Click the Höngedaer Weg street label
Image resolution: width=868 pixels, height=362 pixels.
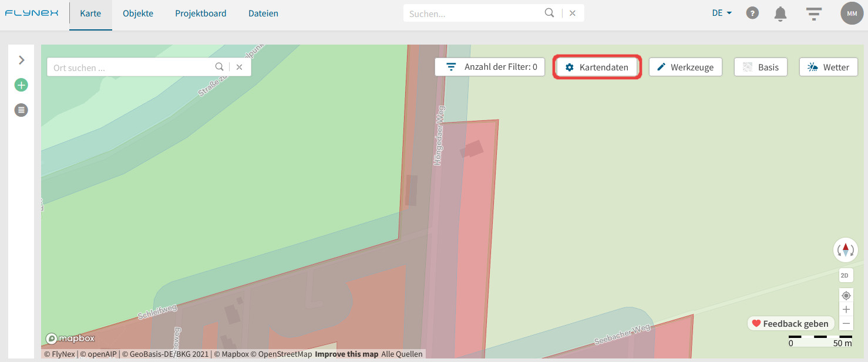439,135
